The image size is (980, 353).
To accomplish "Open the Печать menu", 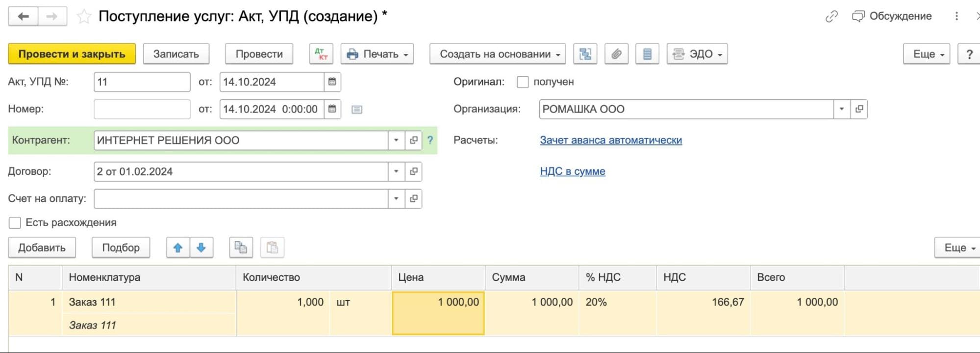I will 377,54.
